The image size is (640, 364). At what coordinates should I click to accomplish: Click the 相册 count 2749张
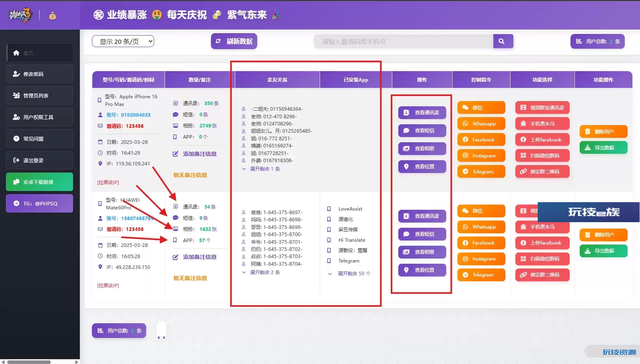click(208, 125)
